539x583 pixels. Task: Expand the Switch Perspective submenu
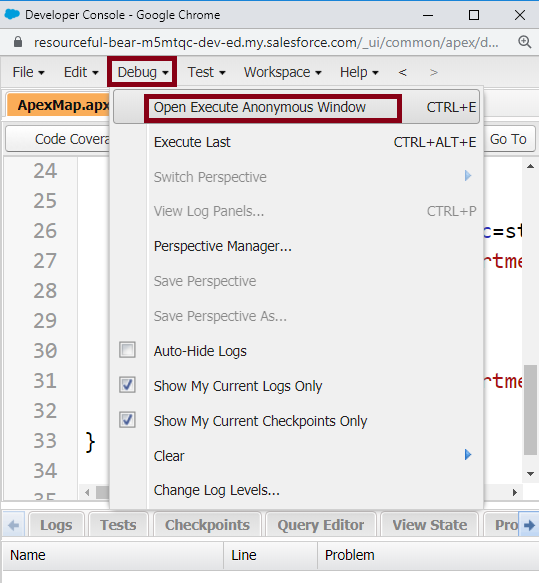(296, 177)
